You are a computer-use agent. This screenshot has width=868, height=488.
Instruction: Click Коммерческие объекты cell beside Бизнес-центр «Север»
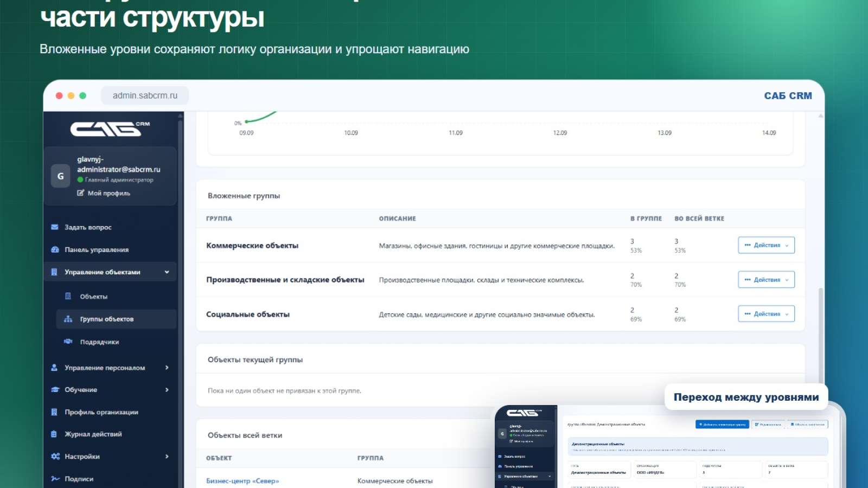(x=395, y=481)
